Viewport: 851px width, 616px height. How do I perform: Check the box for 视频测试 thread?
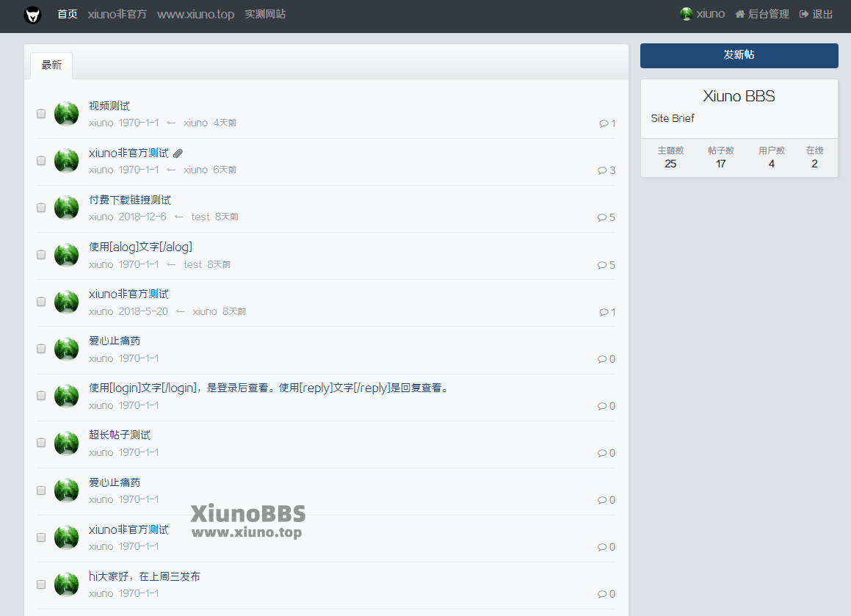(41, 114)
